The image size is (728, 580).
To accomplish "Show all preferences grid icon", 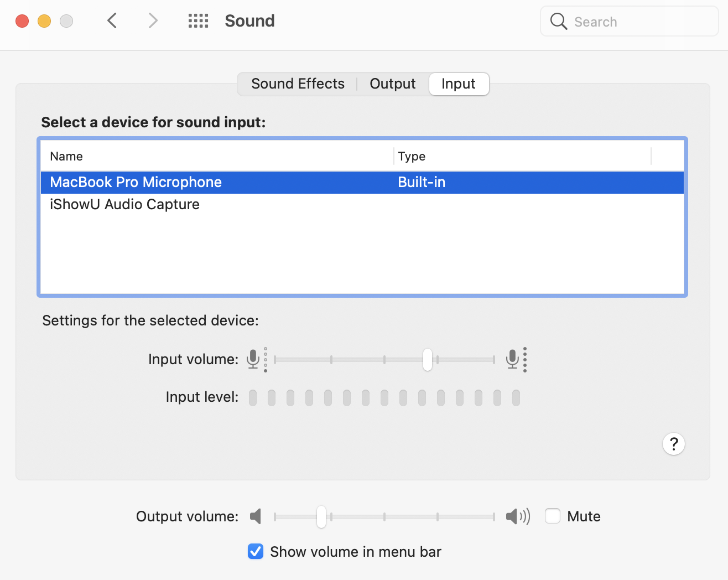I will 198,21.
